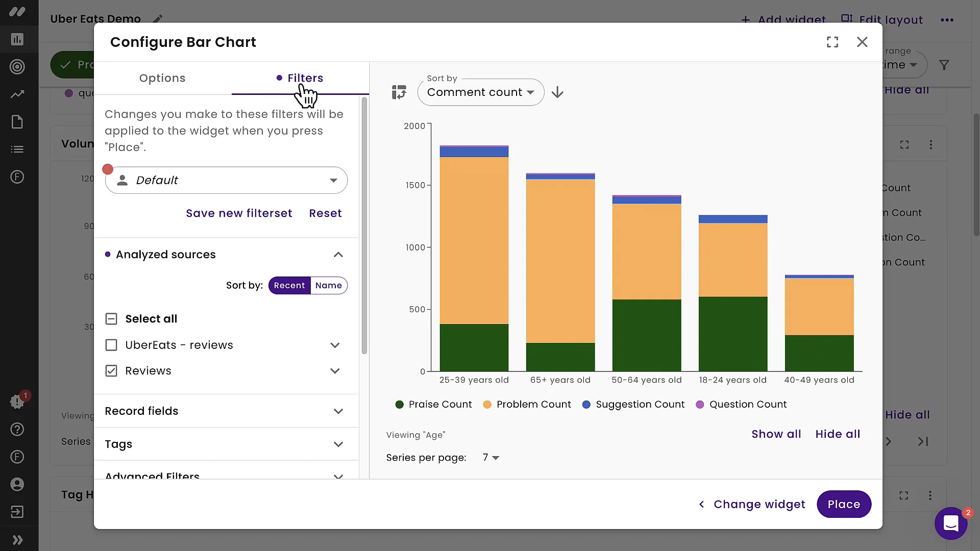
Task: Open the Default filterset dropdown
Action: [x=226, y=180]
